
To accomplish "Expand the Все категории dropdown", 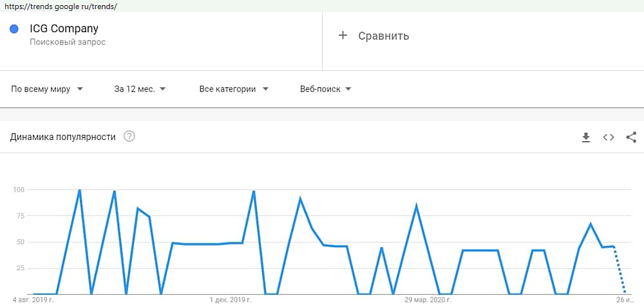I will click(x=234, y=89).
